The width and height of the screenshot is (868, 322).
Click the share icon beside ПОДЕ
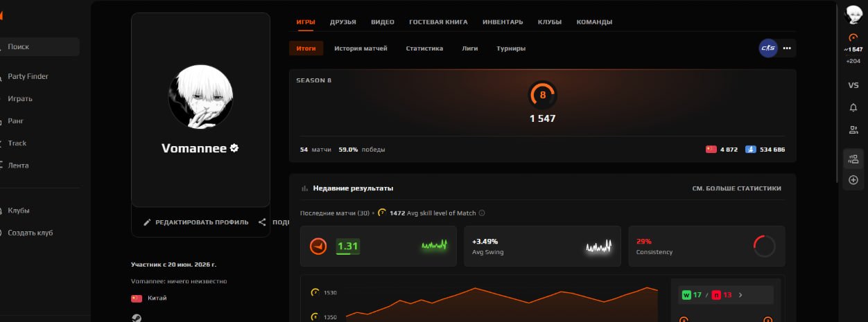click(x=262, y=222)
